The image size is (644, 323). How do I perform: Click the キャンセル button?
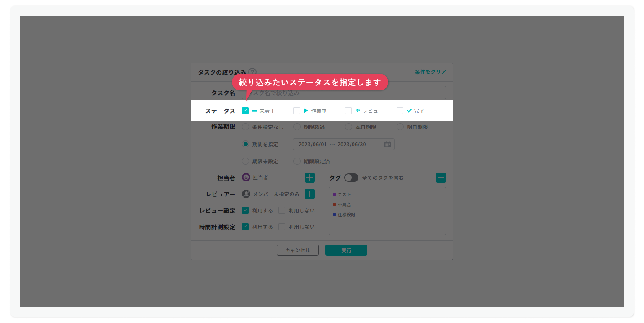coord(298,250)
